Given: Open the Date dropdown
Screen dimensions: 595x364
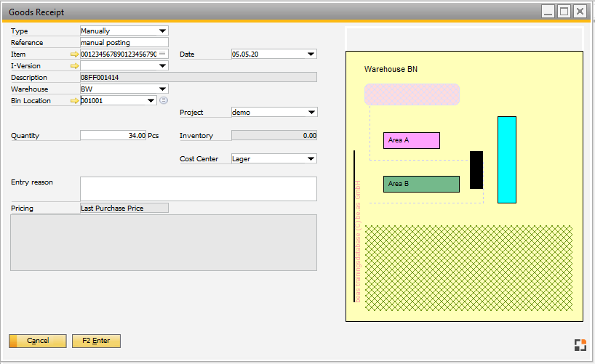Looking at the screenshot, I should (x=311, y=54).
